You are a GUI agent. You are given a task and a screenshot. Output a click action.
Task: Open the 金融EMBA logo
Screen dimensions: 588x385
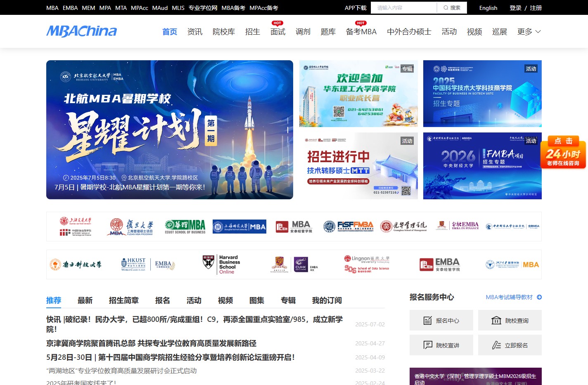[458, 225]
